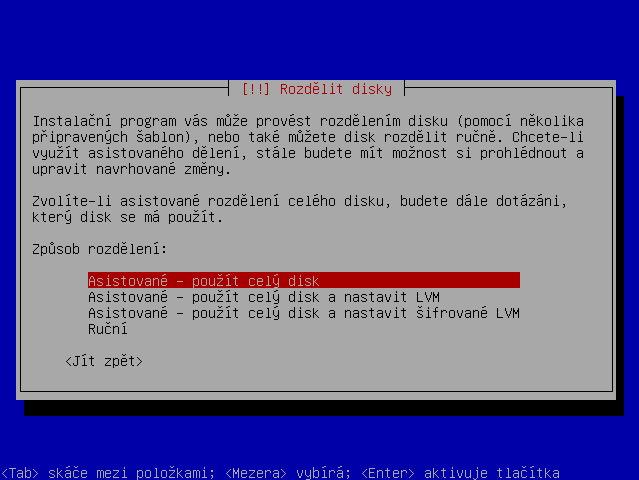Click the black drop shadow beneath the dialog
The height and width of the screenshot is (480, 639).
click(x=322, y=408)
